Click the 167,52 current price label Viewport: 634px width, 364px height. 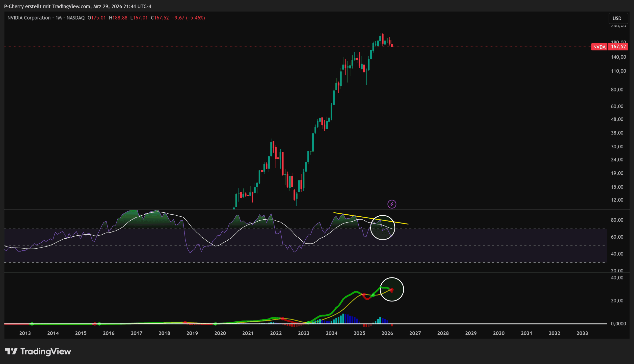coord(618,47)
